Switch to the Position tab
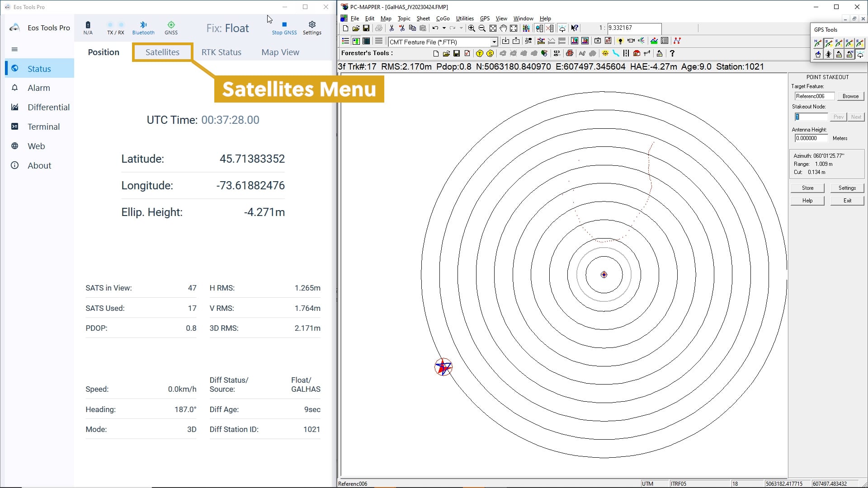Viewport: 868px width, 488px height. pyautogui.click(x=104, y=52)
